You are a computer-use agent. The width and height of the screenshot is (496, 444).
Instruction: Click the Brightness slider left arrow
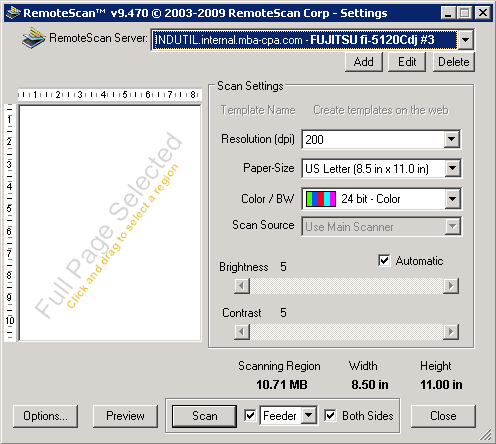coord(242,286)
